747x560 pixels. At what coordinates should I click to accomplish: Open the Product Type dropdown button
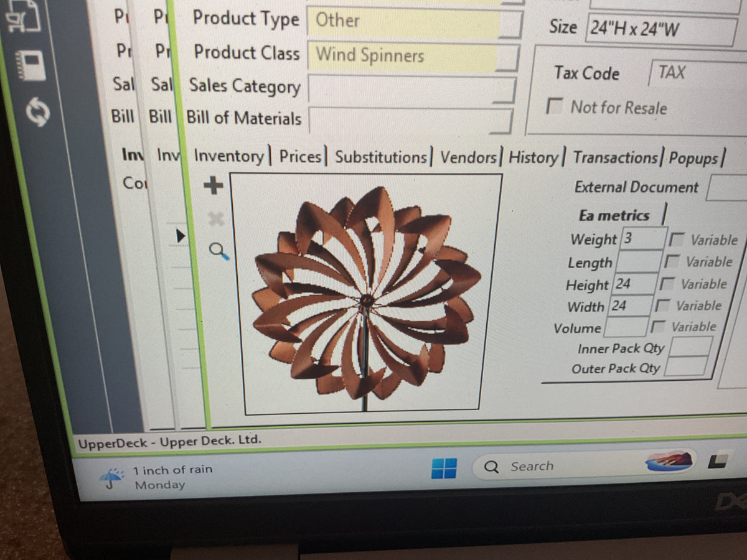click(x=512, y=25)
